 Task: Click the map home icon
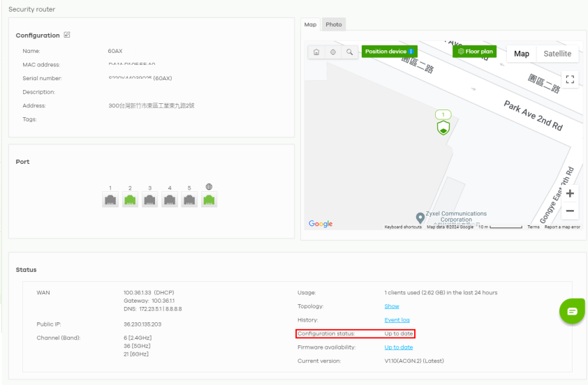316,52
